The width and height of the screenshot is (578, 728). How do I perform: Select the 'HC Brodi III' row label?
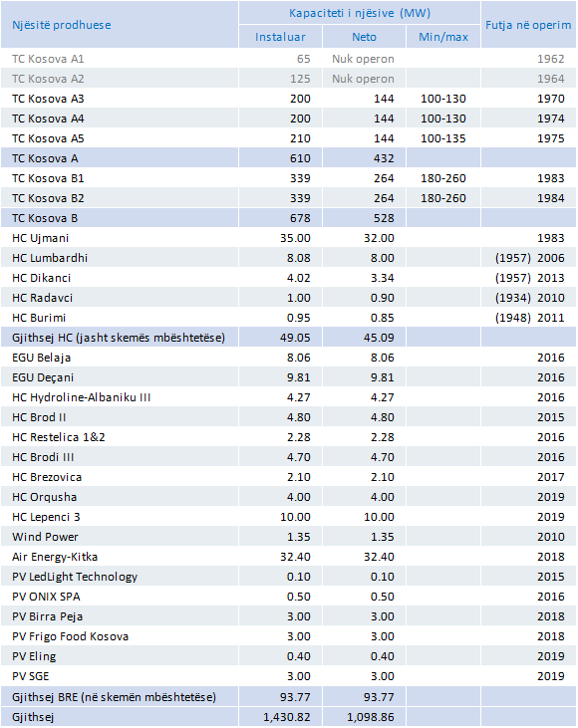pos(43,458)
